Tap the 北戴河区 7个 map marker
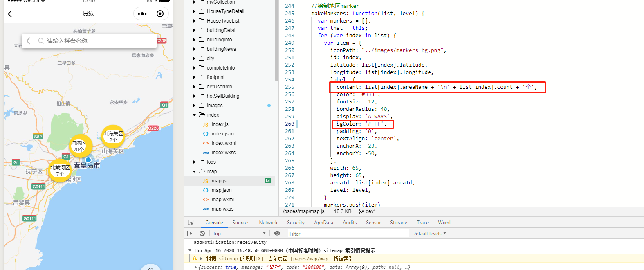This screenshot has width=644, height=270. coord(60,171)
